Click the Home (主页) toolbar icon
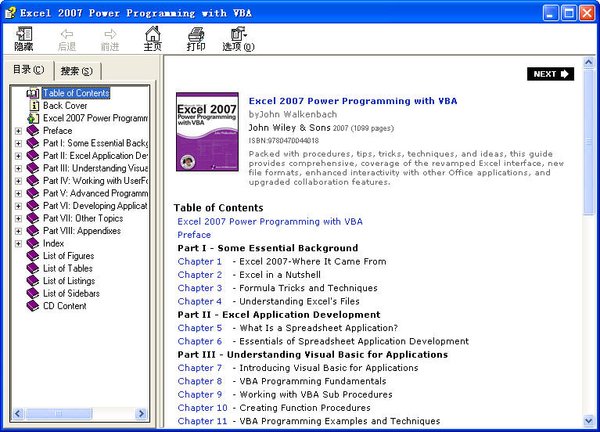Screen dimensions: 600x432 [152, 39]
